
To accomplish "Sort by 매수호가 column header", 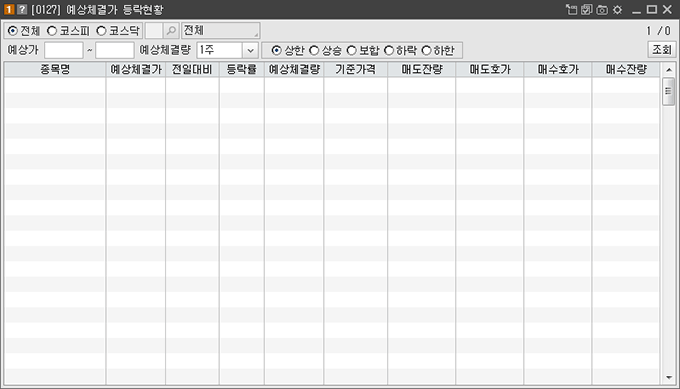I will (558, 69).
